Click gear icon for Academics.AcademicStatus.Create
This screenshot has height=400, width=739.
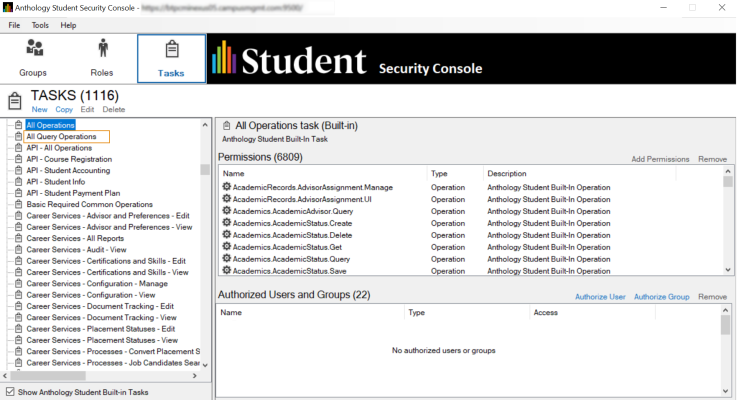point(227,222)
